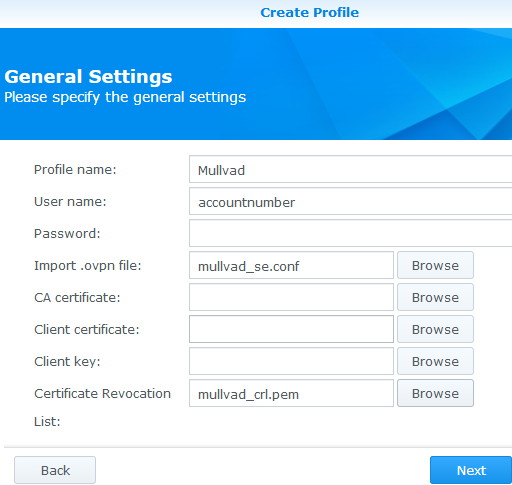
Task: Click the Create Profile window title
Action: coord(309,12)
